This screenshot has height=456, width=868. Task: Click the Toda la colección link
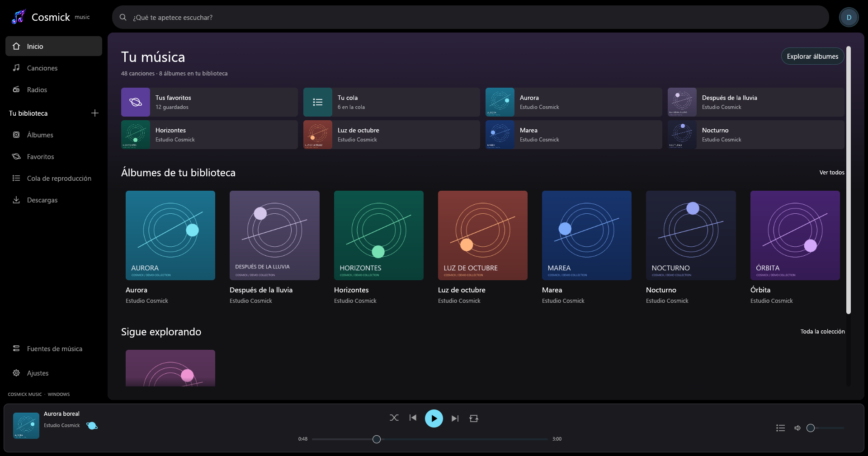click(822, 331)
